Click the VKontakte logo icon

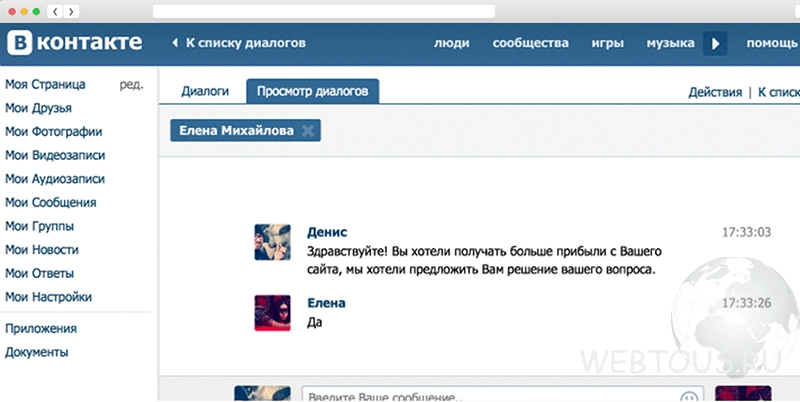[x=21, y=43]
